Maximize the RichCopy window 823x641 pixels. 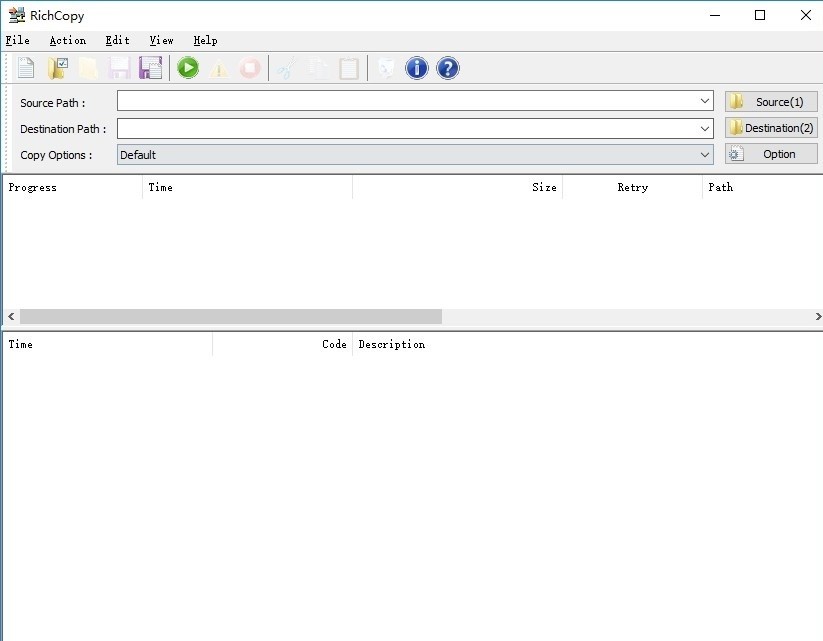coord(759,15)
